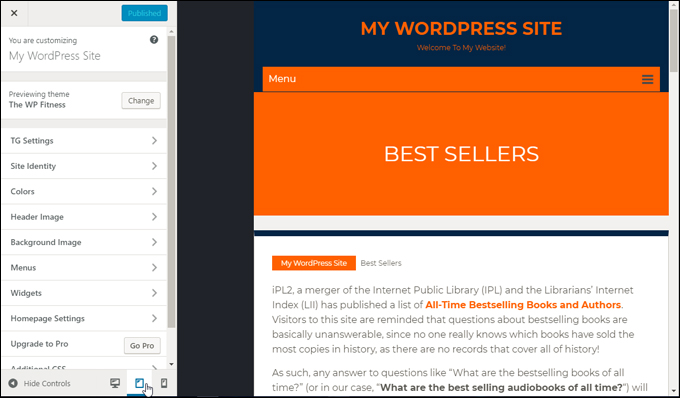
Task: Open the Menus panel
Action: coord(84,268)
